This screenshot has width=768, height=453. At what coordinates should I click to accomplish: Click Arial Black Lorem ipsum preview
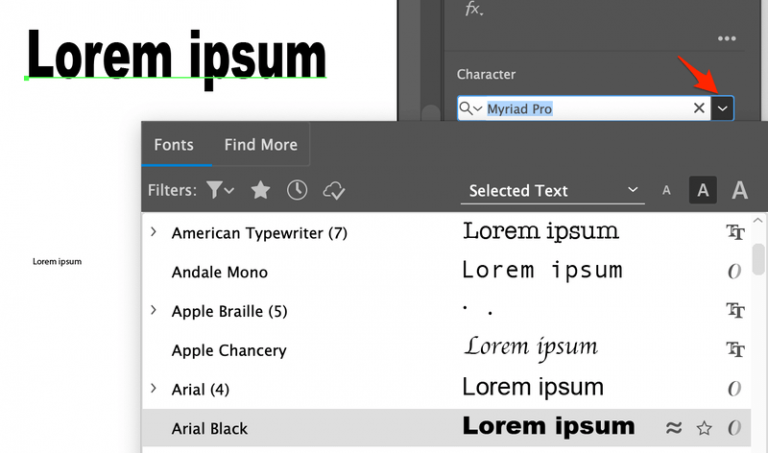pos(549,427)
